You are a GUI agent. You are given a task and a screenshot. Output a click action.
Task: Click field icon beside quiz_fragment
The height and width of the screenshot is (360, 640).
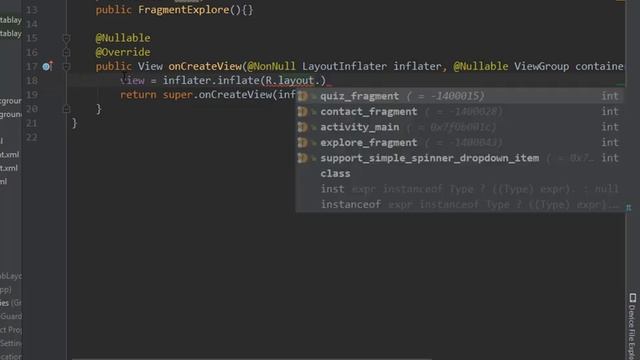pos(302,96)
